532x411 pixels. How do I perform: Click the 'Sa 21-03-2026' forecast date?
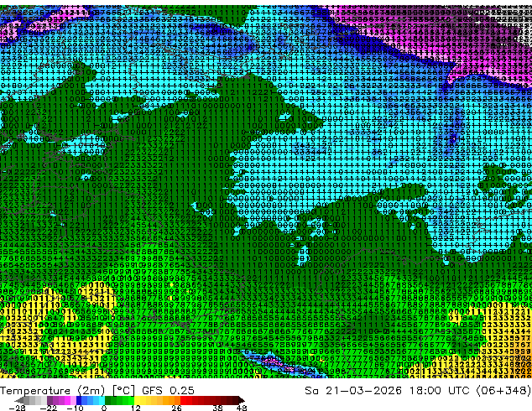tap(353, 391)
